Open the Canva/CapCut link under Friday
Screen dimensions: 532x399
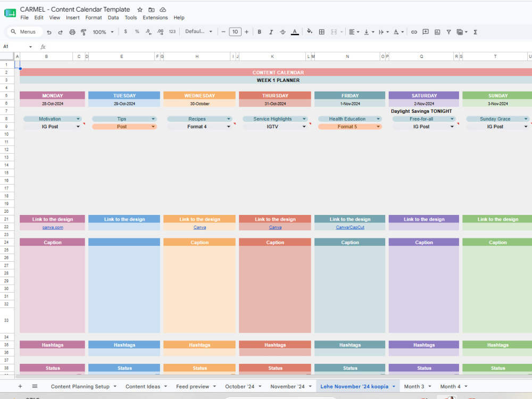pyautogui.click(x=350, y=227)
